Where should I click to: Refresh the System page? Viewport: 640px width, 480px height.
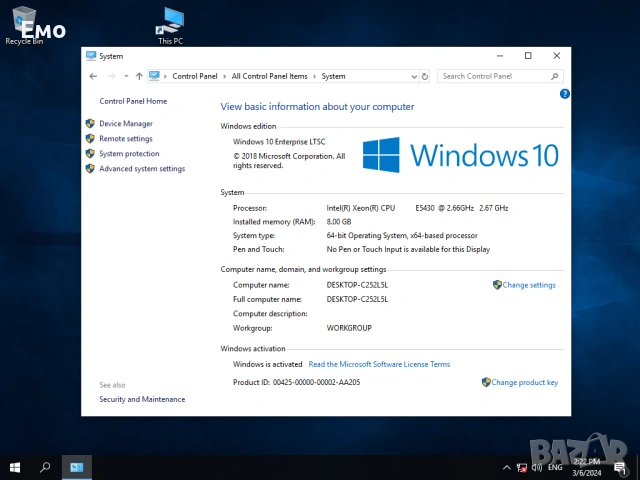[x=425, y=76]
